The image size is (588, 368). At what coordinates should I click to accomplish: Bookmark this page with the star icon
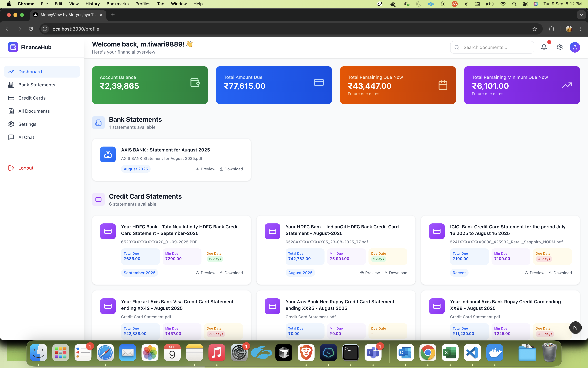[x=535, y=29]
